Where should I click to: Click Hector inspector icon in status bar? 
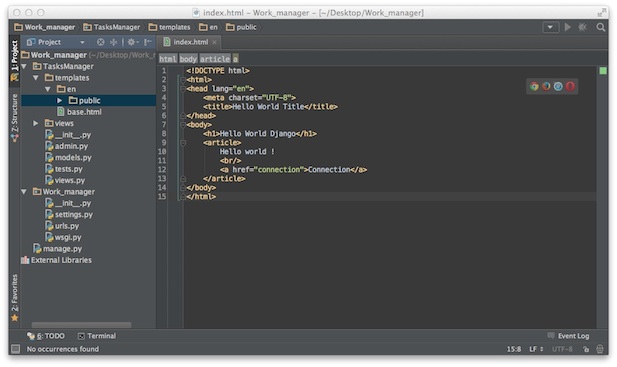point(600,349)
